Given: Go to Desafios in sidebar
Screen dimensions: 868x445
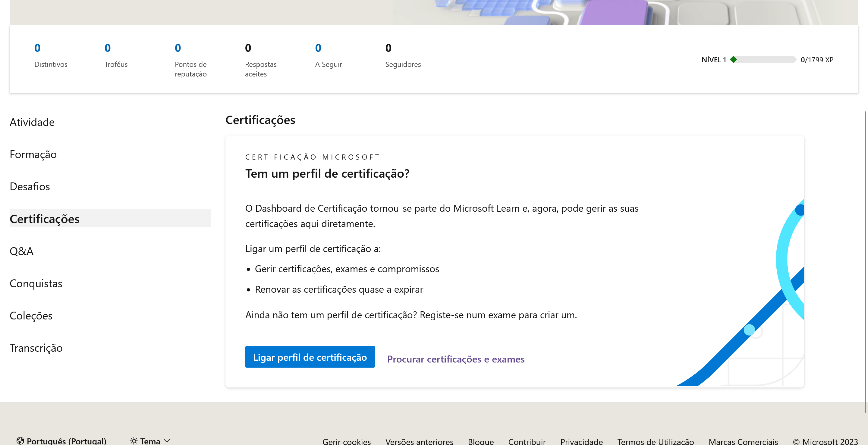Looking at the screenshot, I should coord(30,186).
